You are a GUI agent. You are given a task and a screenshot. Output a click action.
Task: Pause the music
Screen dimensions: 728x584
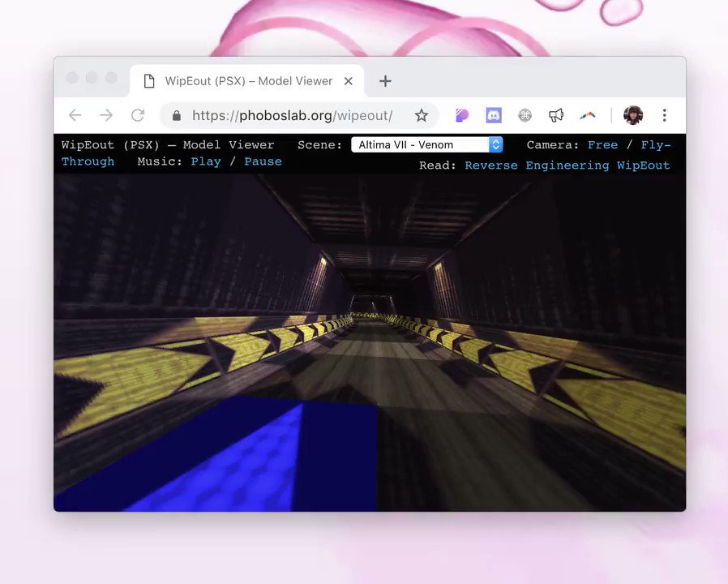point(263,161)
